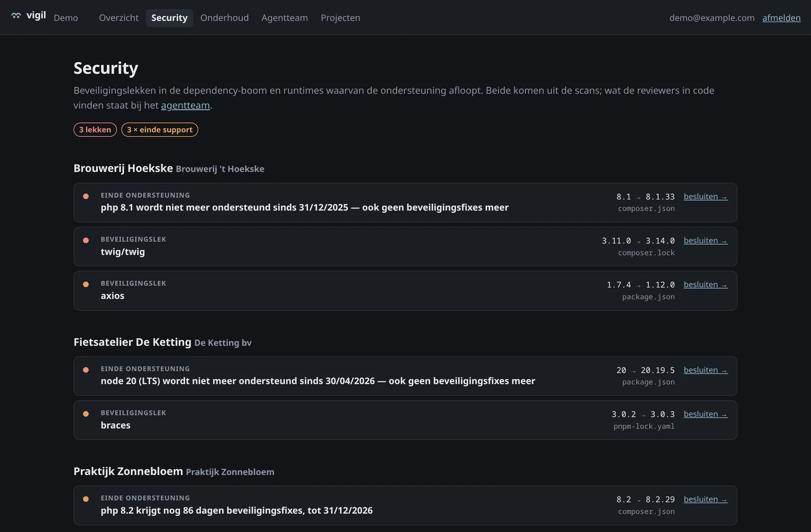
Task: Click the red status dot beside php 8.1
Action: coord(86,196)
